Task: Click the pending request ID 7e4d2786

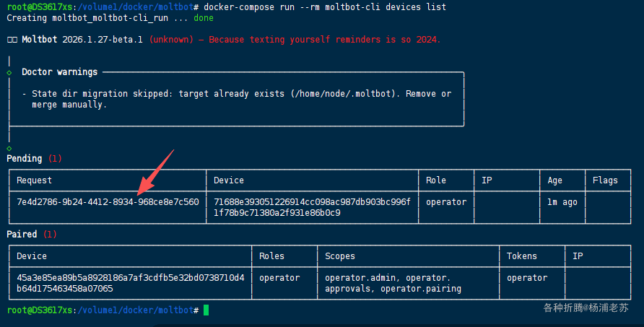Action: tap(108, 202)
